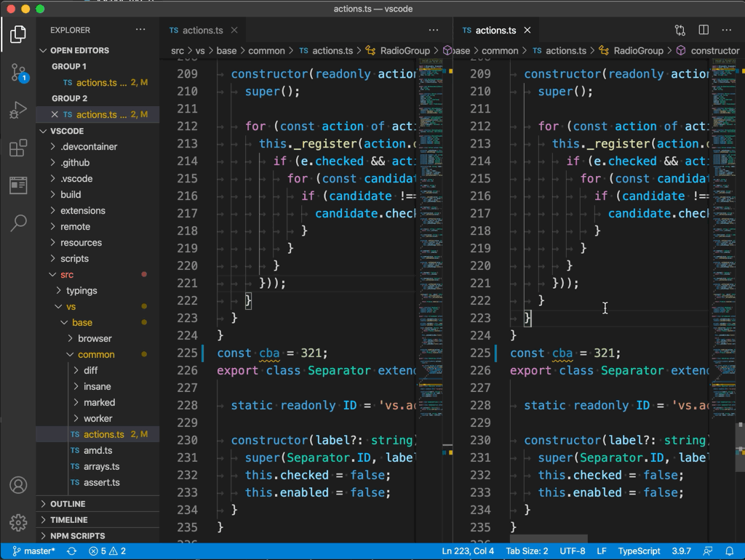
Task: Collapse the OPEN EDITORS section
Action: pos(79,50)
